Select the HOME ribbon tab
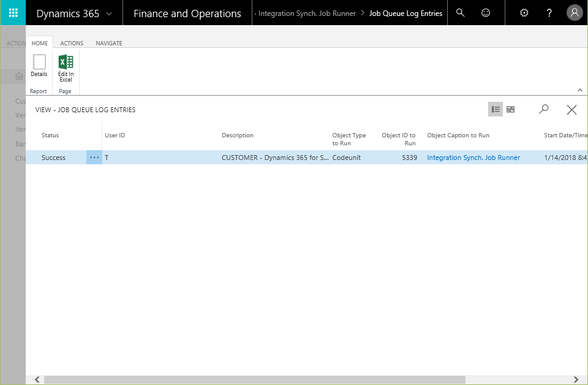The width and height of the screenshot is (588, 385). pos(40,43)
